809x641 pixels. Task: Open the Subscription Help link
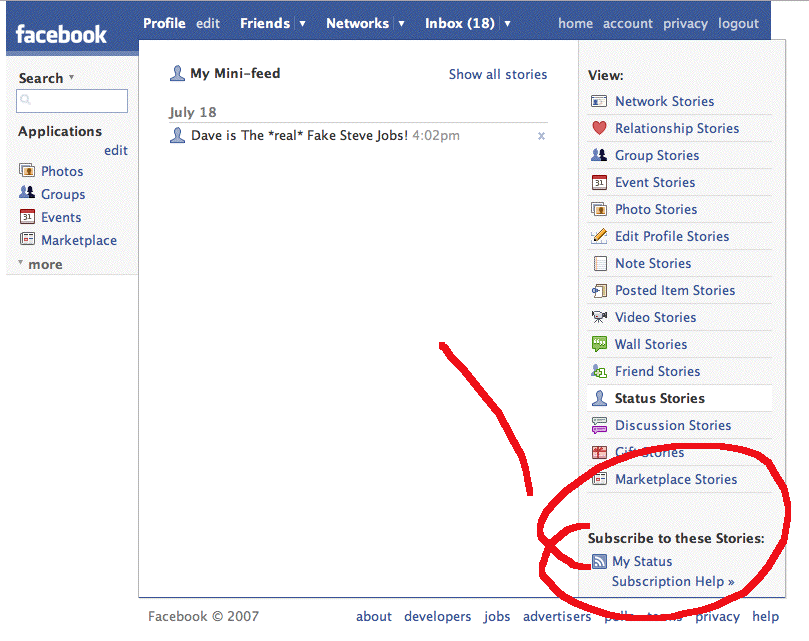tap(673, 581)
